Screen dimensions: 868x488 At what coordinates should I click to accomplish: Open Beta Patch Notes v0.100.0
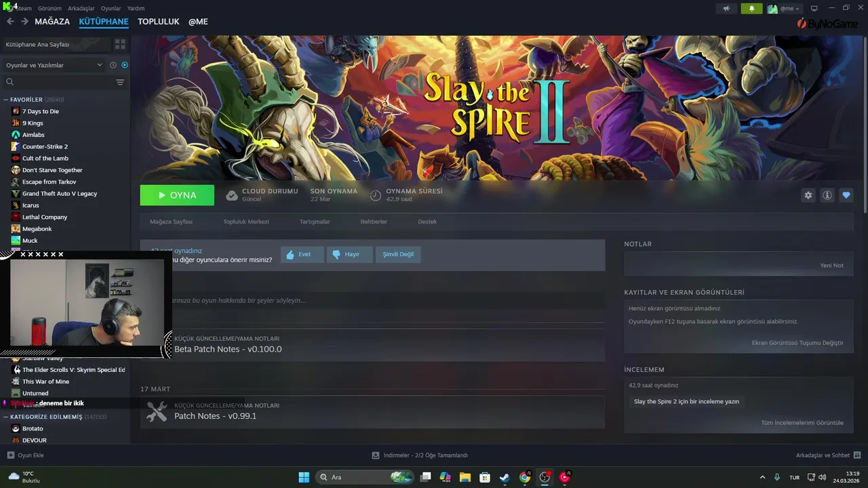[228, 349]
